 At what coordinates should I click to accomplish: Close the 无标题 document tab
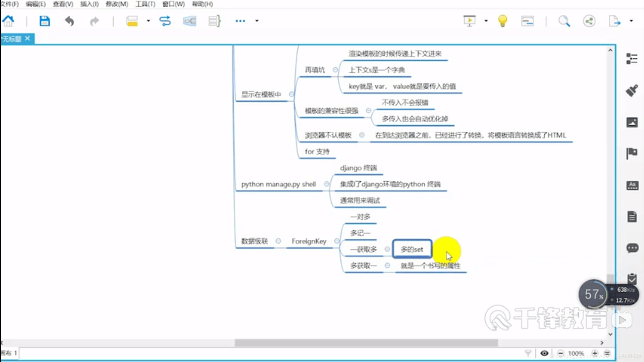[x=28, y=39]
